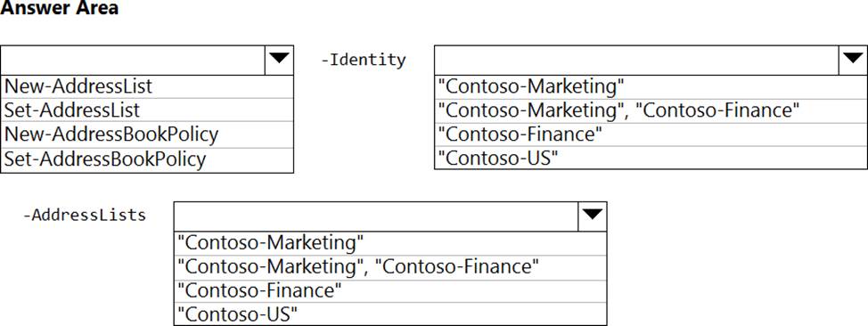
Task: Select "Contoso-Marketing" under -AddressLists
Action: (x=390, y=243)
